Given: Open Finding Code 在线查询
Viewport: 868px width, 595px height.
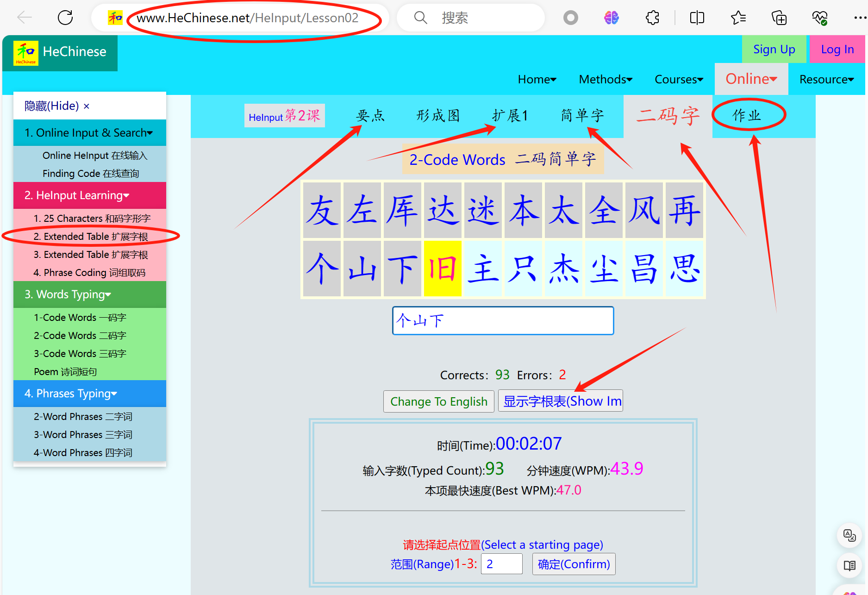Looking at the screenshot, I should click(x=91, y=174).
